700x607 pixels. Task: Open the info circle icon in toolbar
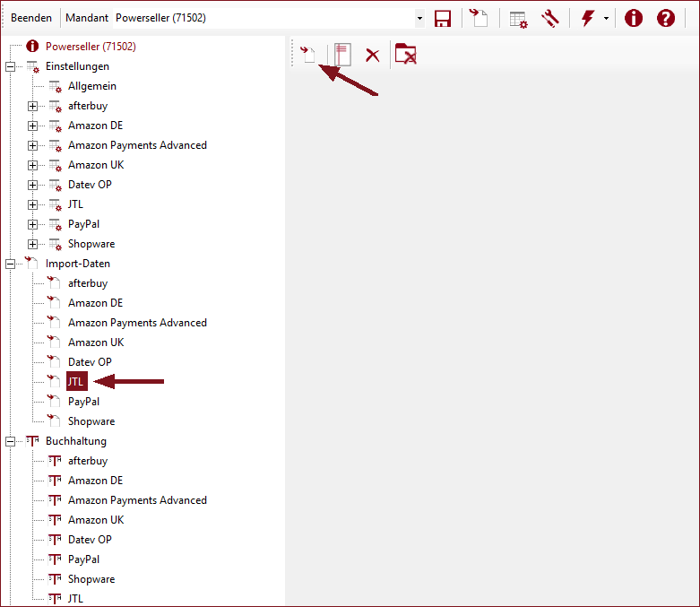(x=634, y=19)
